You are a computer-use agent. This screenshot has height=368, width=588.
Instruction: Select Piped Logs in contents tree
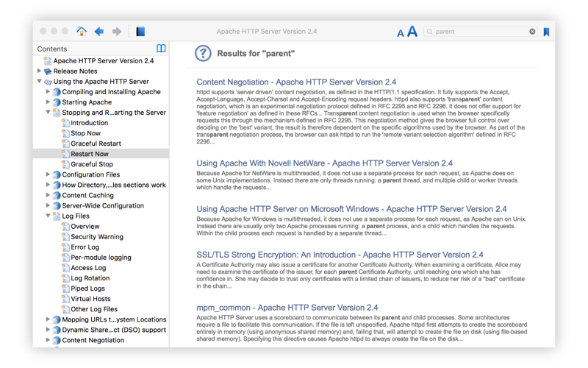pyautogui.click(x=87, y=289)
